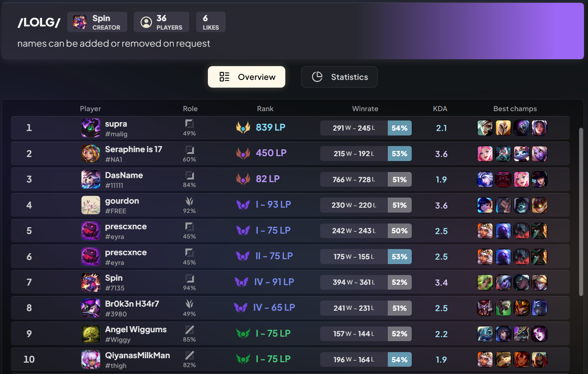Click supra's profile avatar

point(91,128)
